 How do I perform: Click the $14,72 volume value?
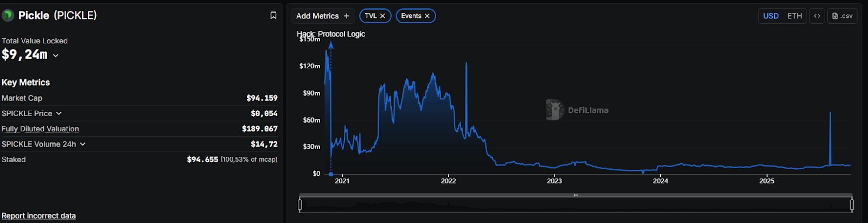point(264,144)
